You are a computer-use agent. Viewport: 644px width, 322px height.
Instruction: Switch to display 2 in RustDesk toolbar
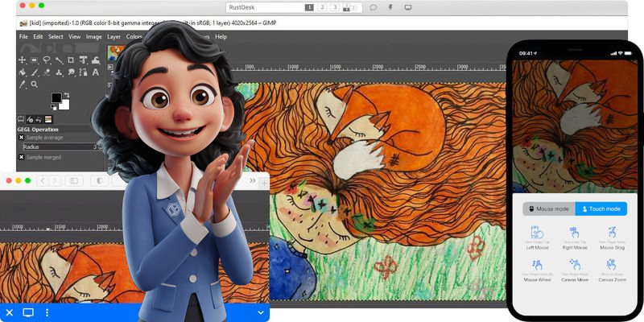pos(322,7)
